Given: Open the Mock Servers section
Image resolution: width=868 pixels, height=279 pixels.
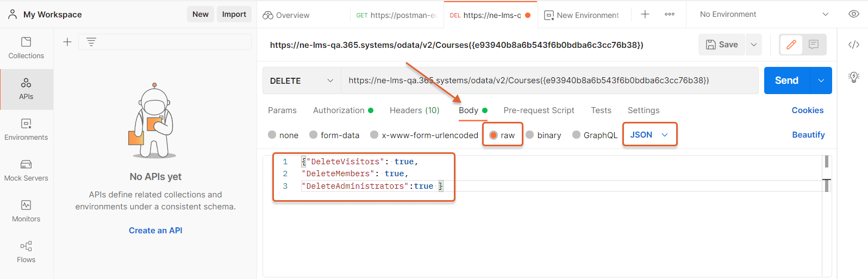Looking at the screenshot, I should [26, 170].
